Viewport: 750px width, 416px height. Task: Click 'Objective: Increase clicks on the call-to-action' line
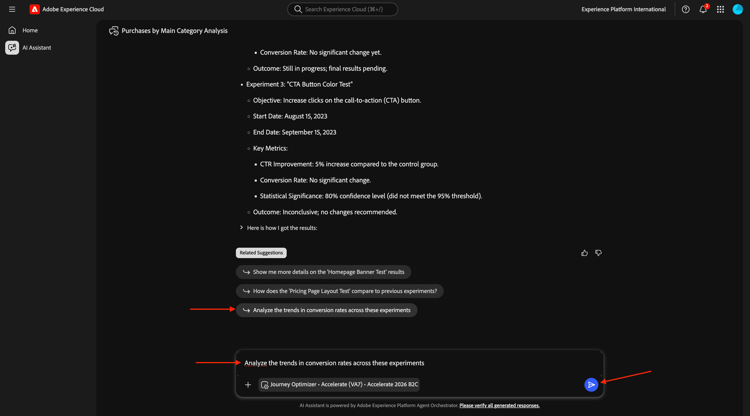click(337, 100)
